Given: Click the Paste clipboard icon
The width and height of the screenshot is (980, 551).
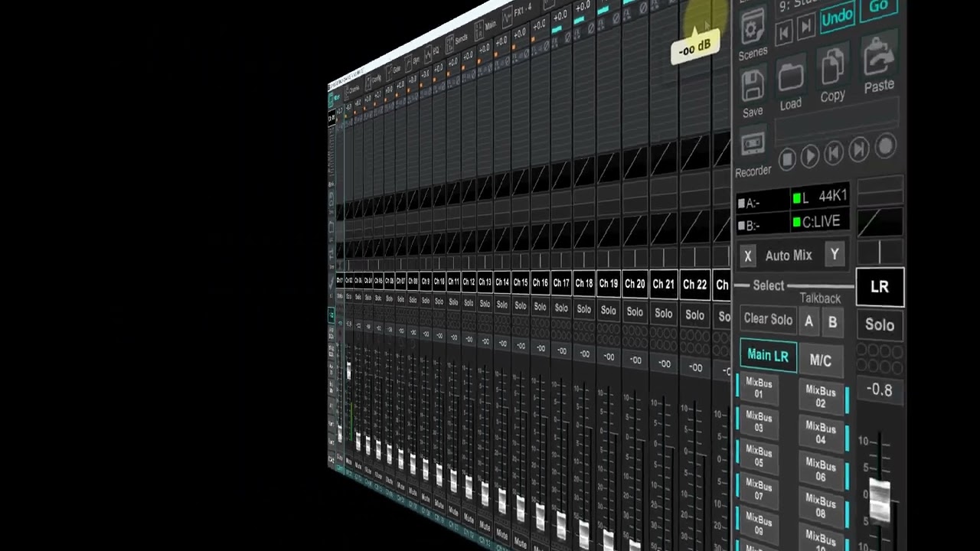Looking at the screenshot, I should [879, 57].
